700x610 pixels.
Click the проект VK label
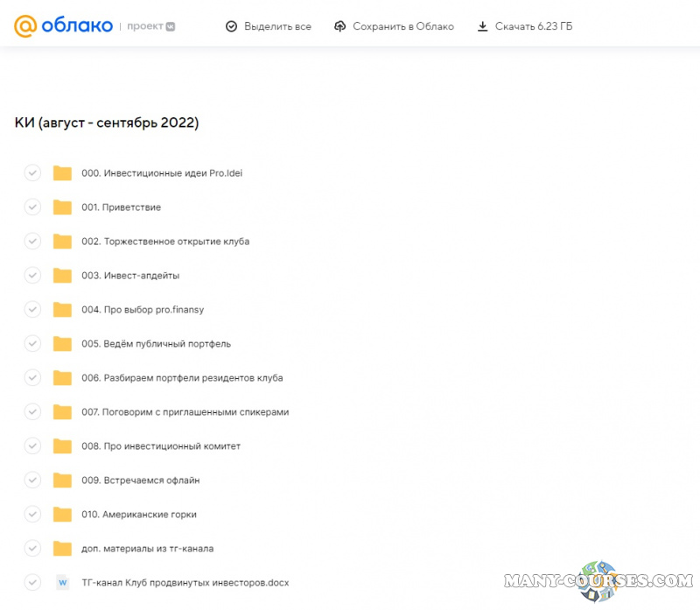tap(150, 26)
